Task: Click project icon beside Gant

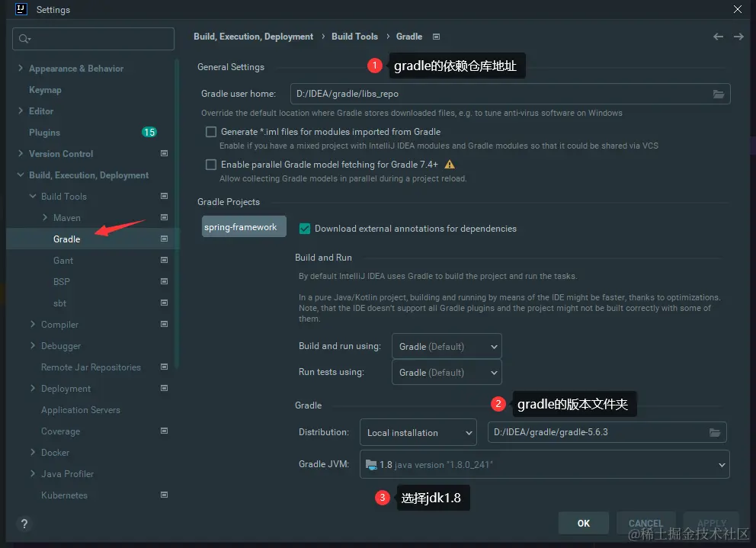Action: [164, 260]
